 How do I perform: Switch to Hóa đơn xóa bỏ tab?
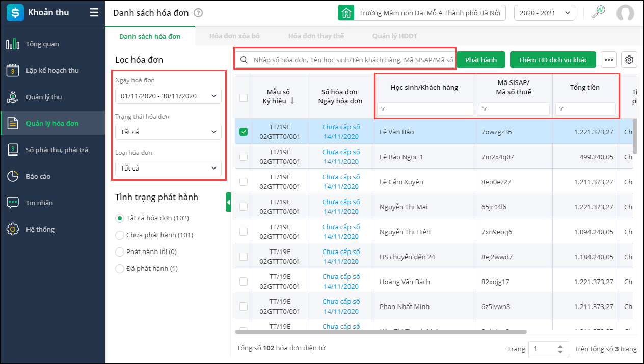(234, 36)
